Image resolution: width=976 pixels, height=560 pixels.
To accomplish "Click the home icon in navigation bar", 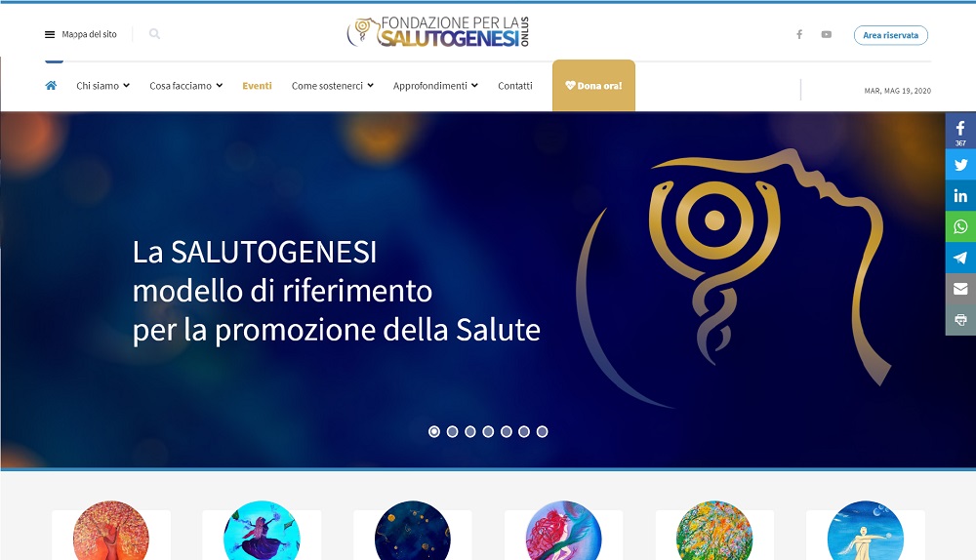I will click(51, 85).
